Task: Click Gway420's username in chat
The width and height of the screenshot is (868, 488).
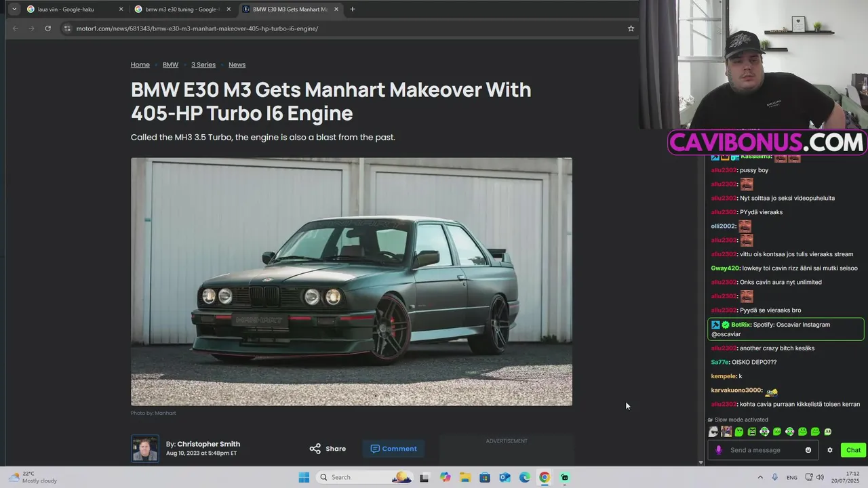Action: 726,268
